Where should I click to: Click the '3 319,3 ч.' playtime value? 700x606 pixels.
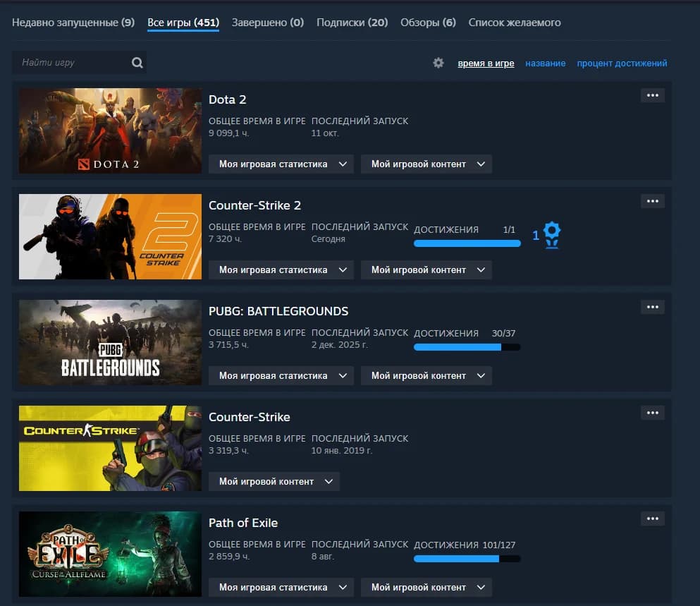pyautogui.click(x=228, y=451)
